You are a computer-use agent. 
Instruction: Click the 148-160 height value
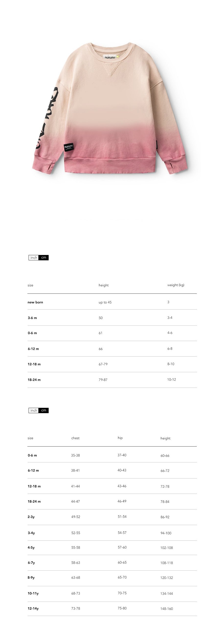pos(167,608)
